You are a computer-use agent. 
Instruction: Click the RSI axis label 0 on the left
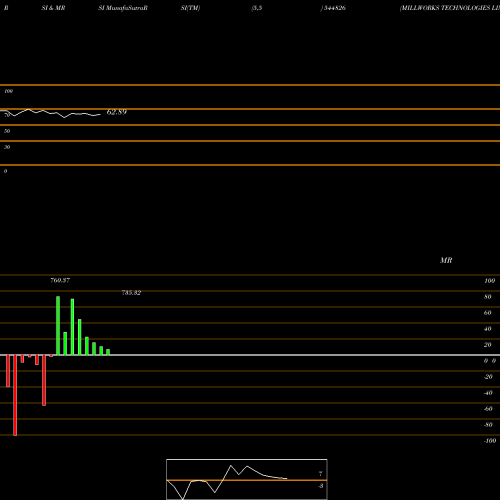coord(5,171)
